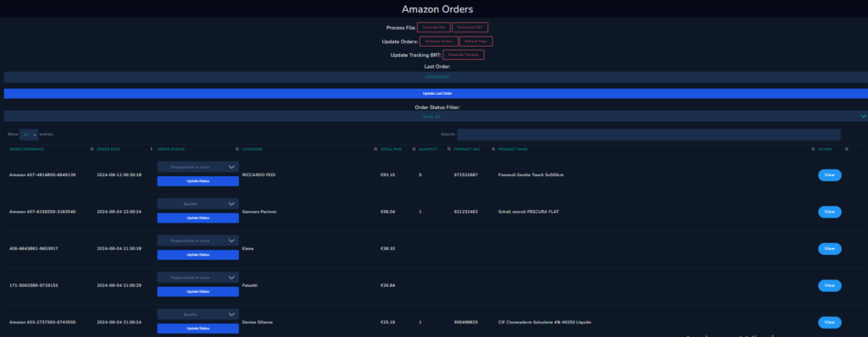Expand the status dropdown in Elena's row
Screen dimensions: 868x337
click(198, 240)
